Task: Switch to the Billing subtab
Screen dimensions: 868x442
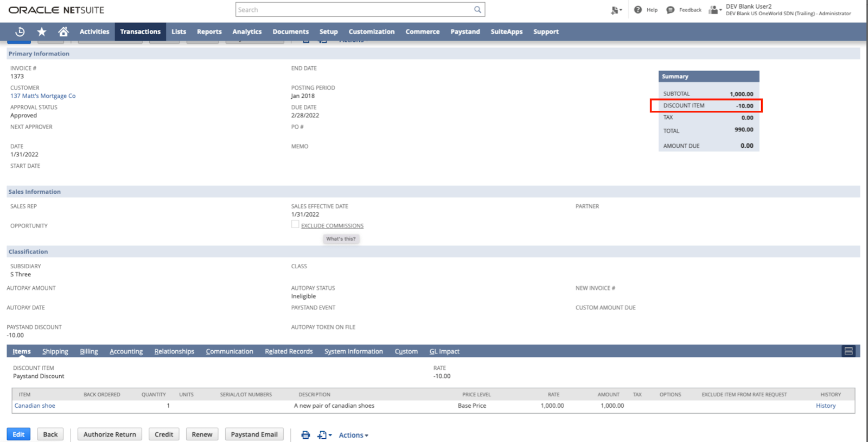Action: tap(89, 351)
